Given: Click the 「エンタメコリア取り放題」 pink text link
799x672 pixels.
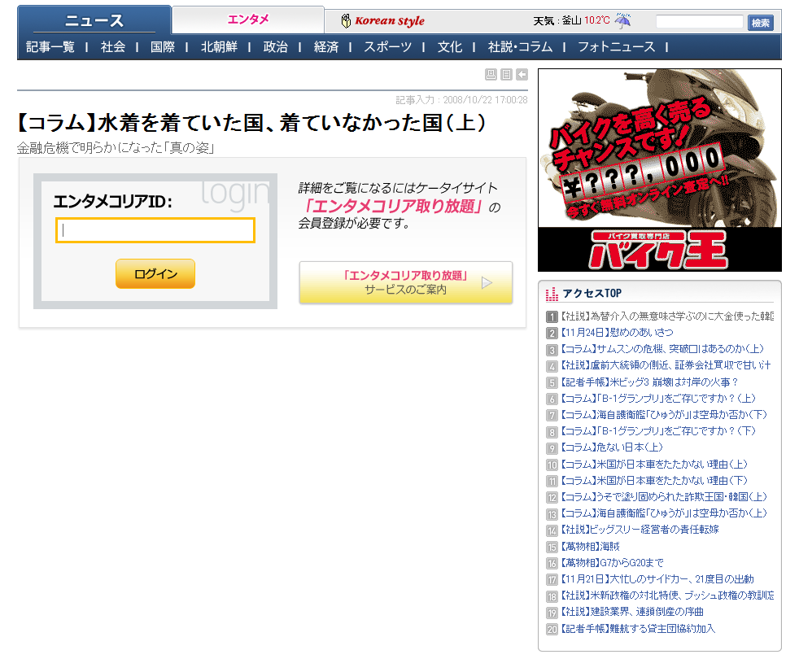Looking at the screenshot, I should click(391, 206).
